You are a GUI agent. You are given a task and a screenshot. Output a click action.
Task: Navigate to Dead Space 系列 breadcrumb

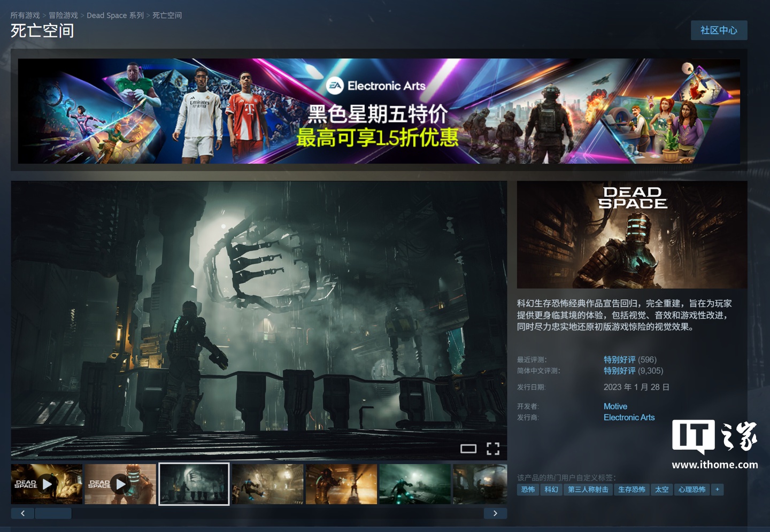[115, 16]
